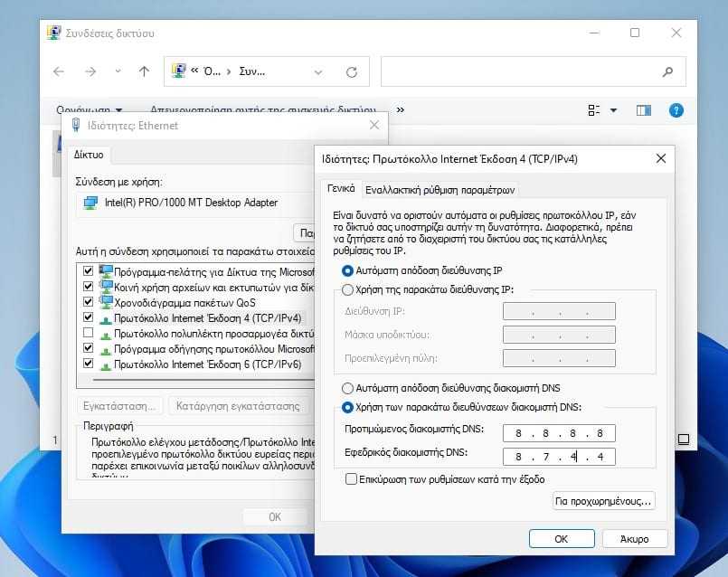The width and height of the screenshot is (728, 577).
Task: Click the address bar control panel icon
Action: point(178,71)
